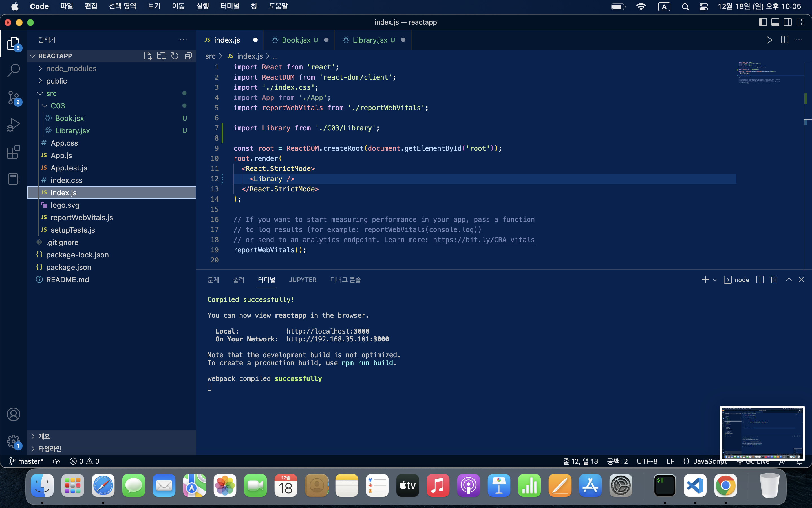Open the 출력 output panel tab
Image resolution: width=812 pixels, height=508 pixels.
coord(239,279)
